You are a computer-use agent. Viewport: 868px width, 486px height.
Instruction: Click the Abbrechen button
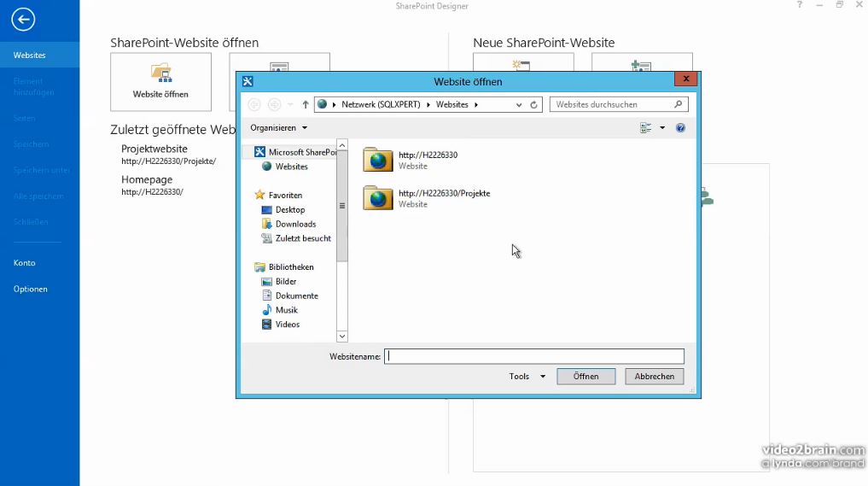[655, 377]
